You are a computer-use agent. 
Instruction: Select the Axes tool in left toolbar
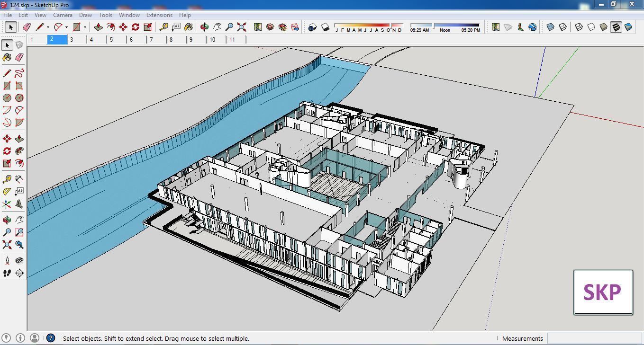click(7, 204)
